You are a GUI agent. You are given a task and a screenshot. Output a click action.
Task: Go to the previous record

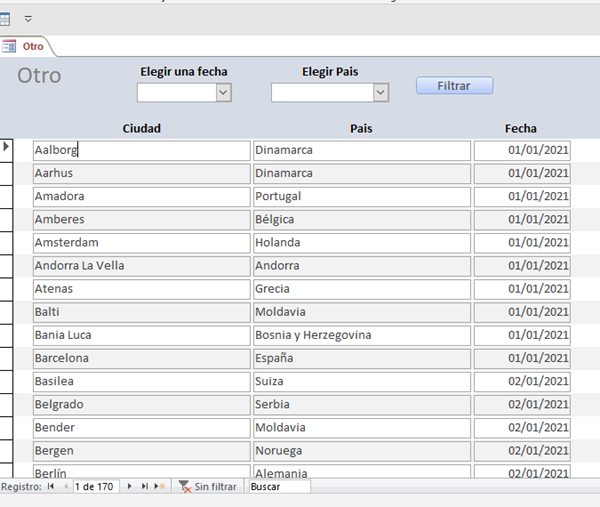pyautogui.click(x=65, y=486)
